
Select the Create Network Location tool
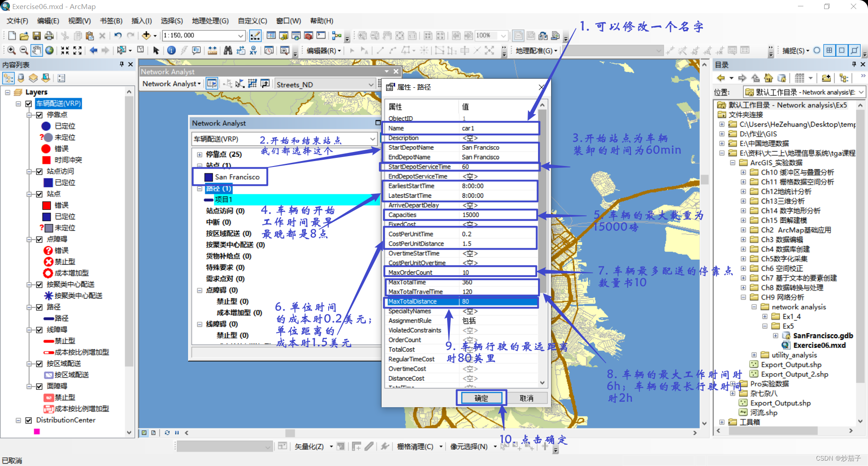[228, 84]
